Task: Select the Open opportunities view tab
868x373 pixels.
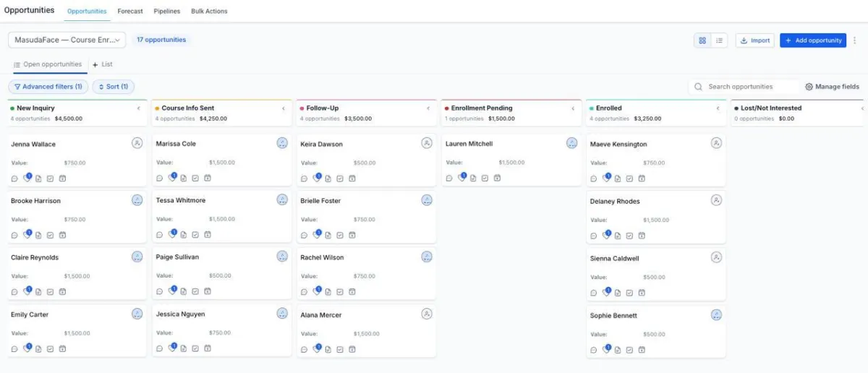Action: (x=48, y=64)
